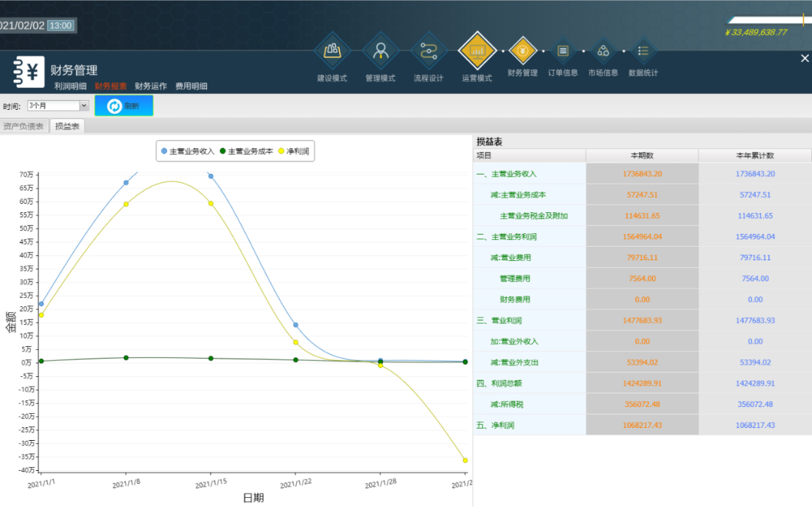Click the blue 7564.00 cumulative value
812x507 pixels.
(755, 278)
